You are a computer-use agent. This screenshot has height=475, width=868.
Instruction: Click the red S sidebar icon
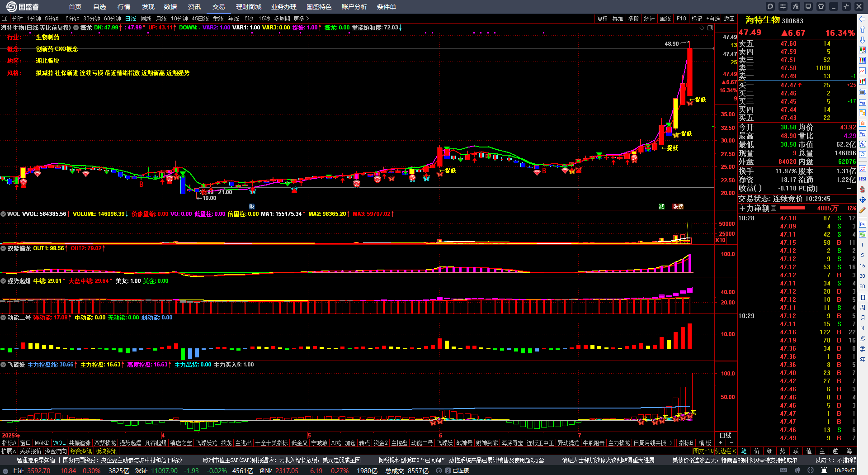pyautogui.click(x=863, y=189)
